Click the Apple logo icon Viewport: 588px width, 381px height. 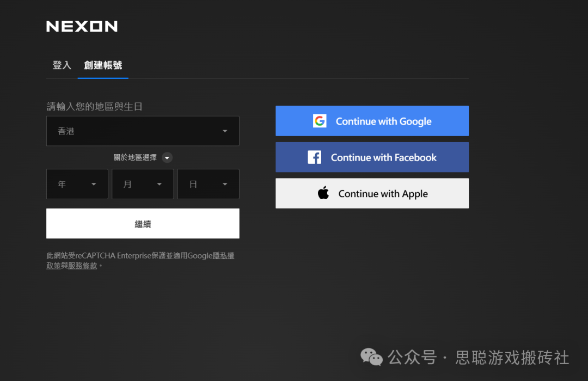(x=323, y=193)
